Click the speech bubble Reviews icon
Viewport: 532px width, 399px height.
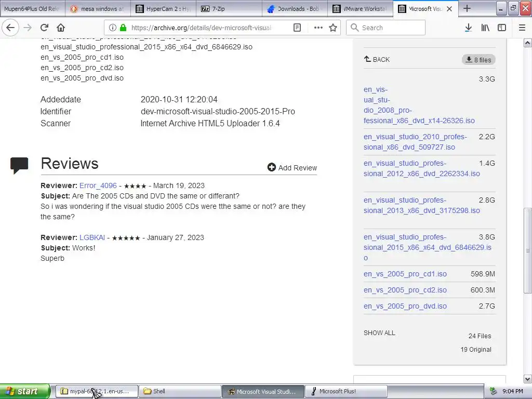[19, 166]
